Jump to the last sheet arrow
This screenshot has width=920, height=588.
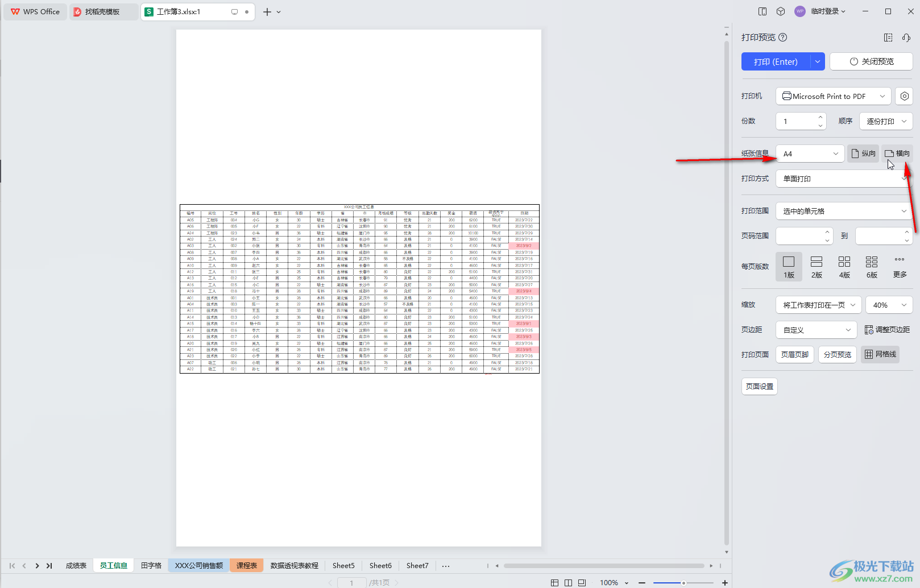coord(49,566)
